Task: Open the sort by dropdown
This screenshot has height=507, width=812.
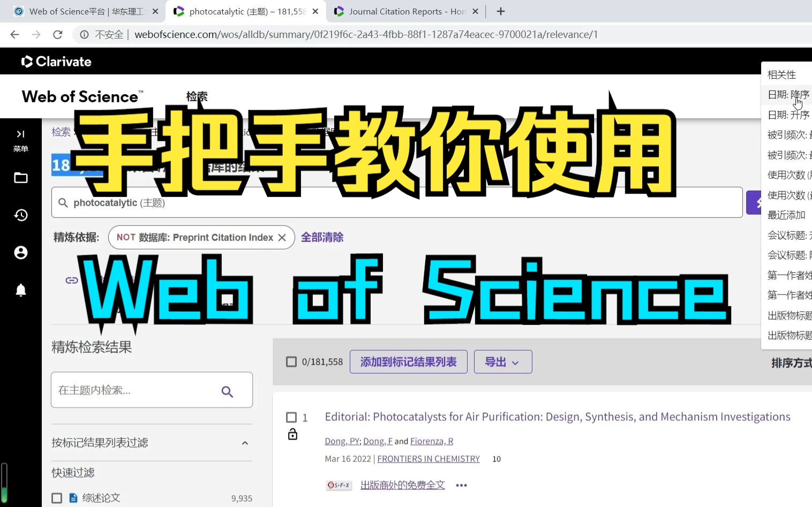Action: coord(791,363)
